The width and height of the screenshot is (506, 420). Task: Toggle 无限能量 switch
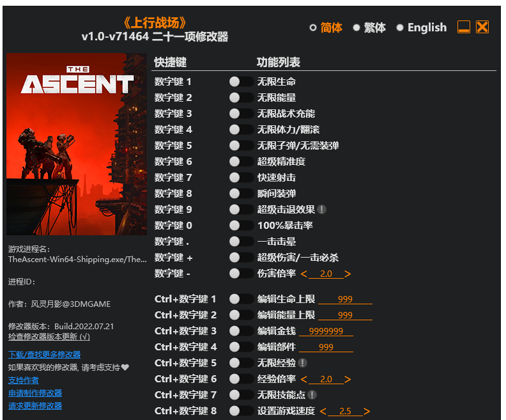click(x=241, y=98)
